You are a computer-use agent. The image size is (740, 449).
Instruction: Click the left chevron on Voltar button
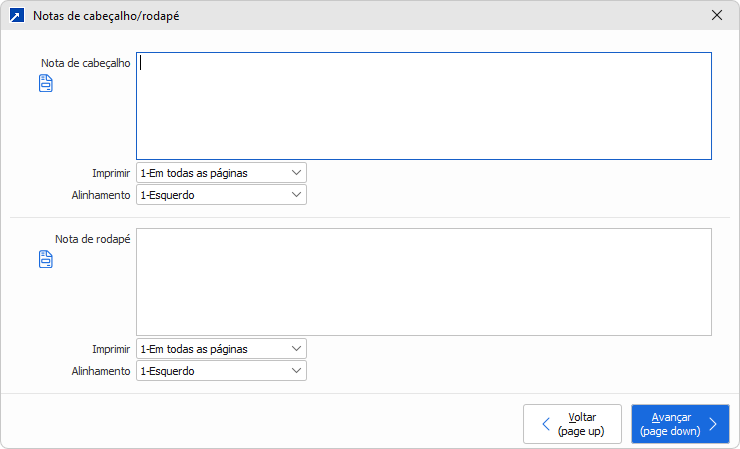545,424
